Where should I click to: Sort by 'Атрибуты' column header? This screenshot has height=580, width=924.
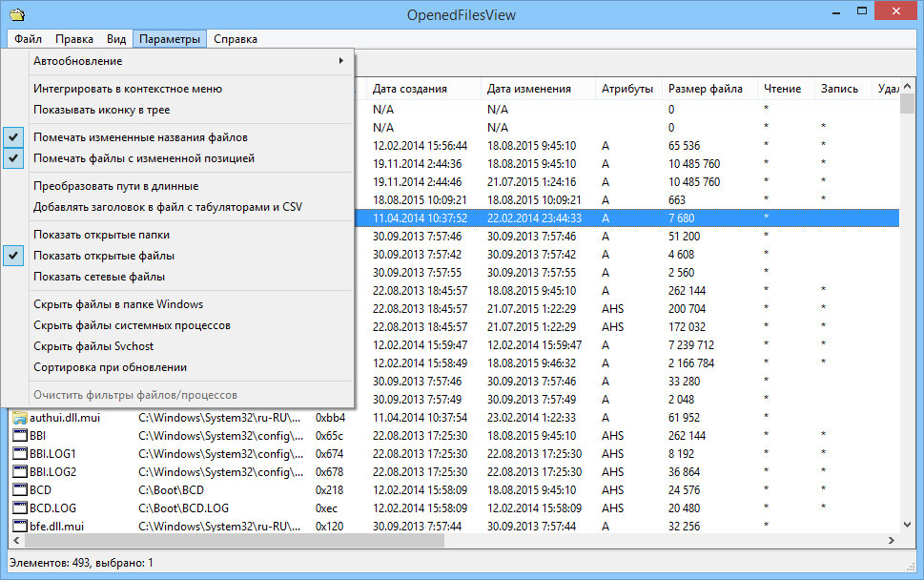pyautogui.click(x=628, y=89)
